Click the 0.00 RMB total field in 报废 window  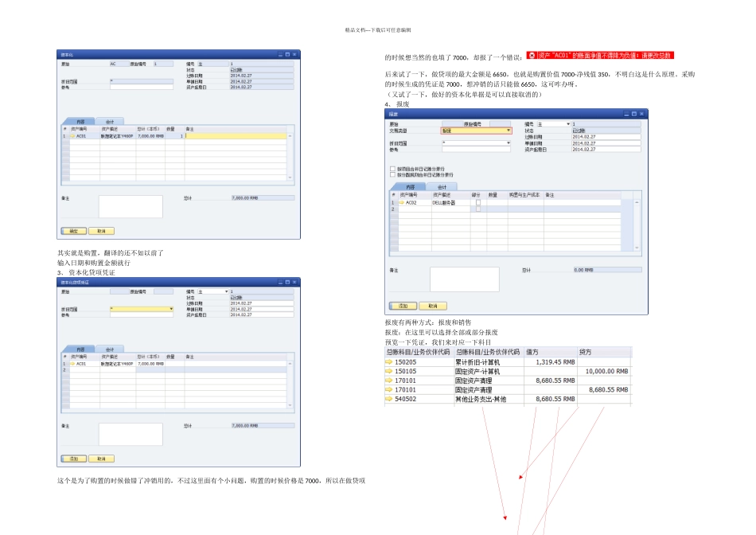(607, 270)
